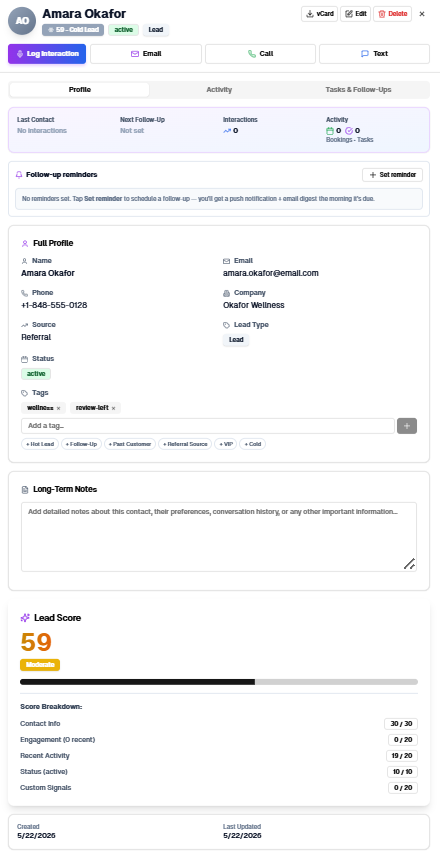Click the AO avatar circle

point(22,21)
